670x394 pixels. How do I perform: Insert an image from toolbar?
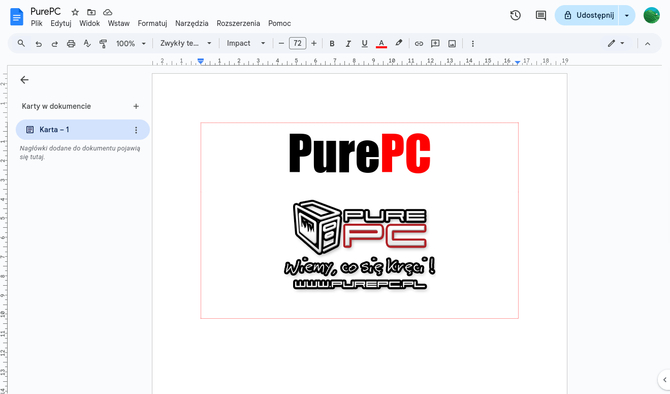pyautogui.click(x=452, y=44)
